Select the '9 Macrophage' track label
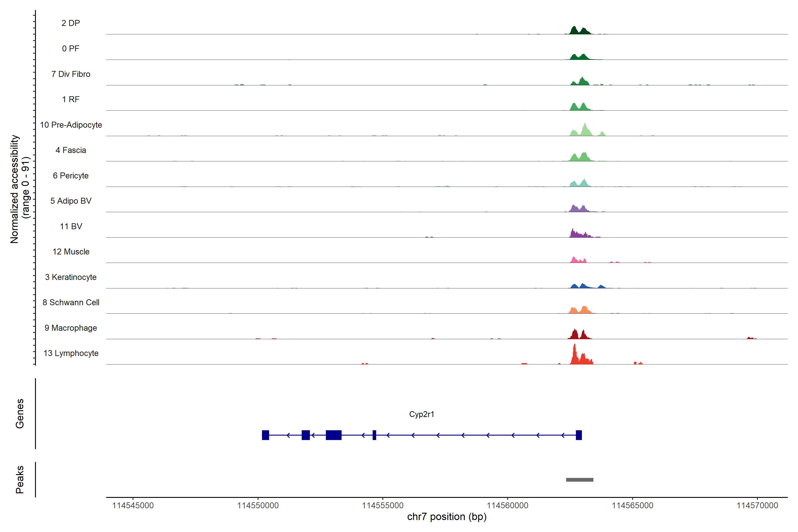The height and width of the screenshot is (532, 798). pos(71,328)
